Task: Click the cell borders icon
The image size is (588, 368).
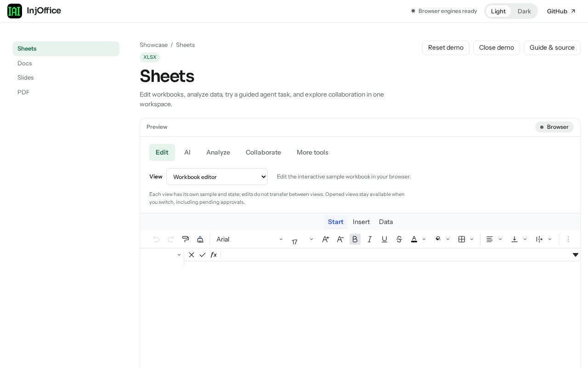Action: click(x=462, y=239)
